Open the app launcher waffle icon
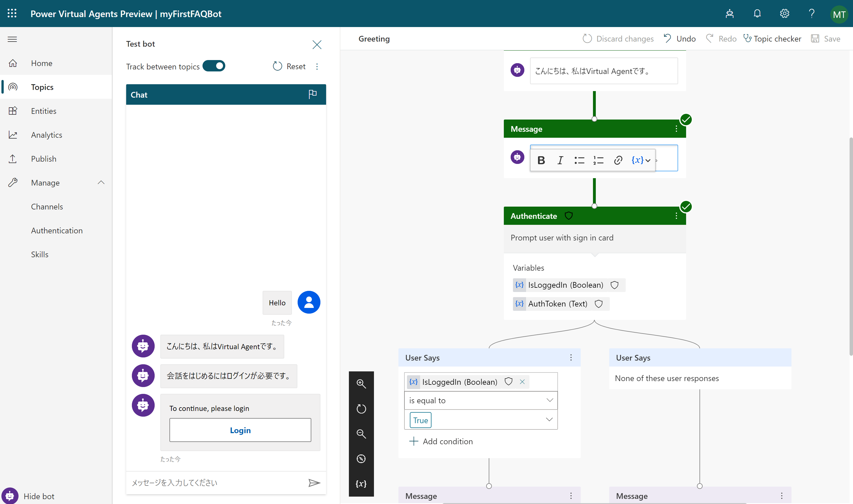This screenshot has width=853, height=504. click(12, 14)
